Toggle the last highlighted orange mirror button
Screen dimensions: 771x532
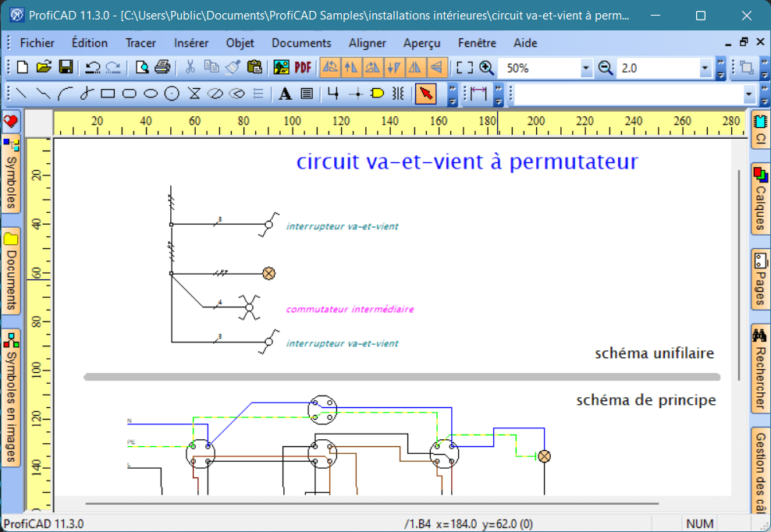click(437, 67)
